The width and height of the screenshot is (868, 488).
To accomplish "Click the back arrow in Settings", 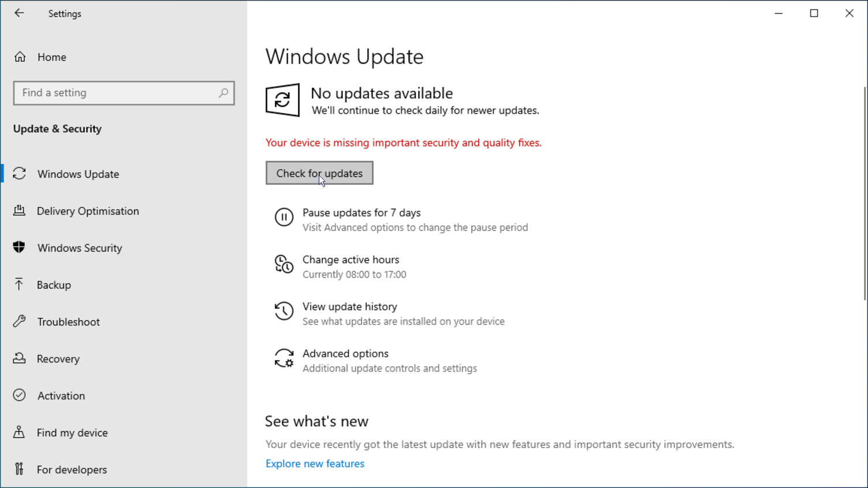I will (19, 13).
